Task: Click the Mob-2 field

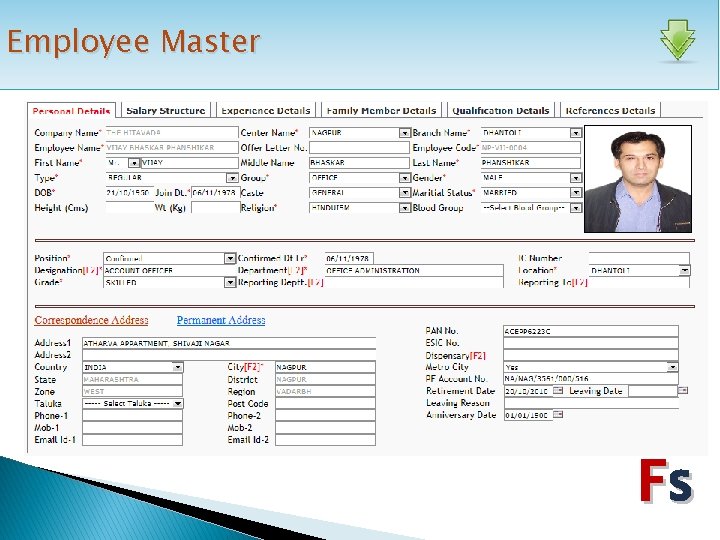Action: [x=326, y=428]
